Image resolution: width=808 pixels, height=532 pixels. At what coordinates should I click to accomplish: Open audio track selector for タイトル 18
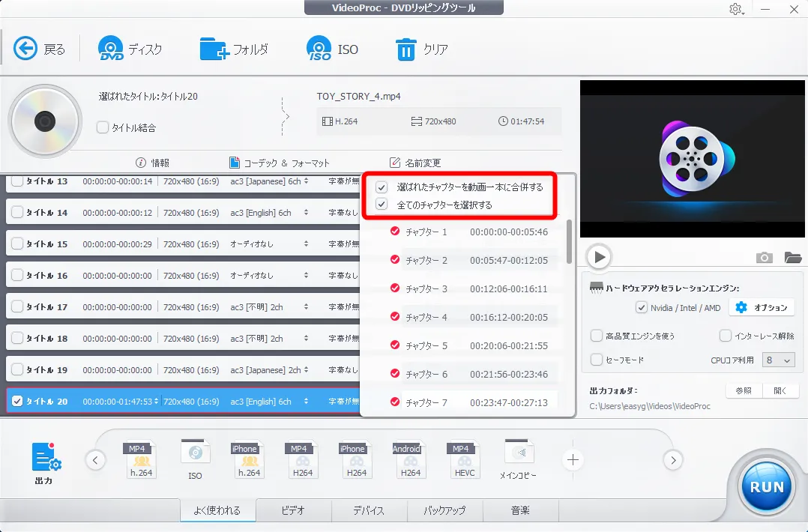tap(306, 338)
